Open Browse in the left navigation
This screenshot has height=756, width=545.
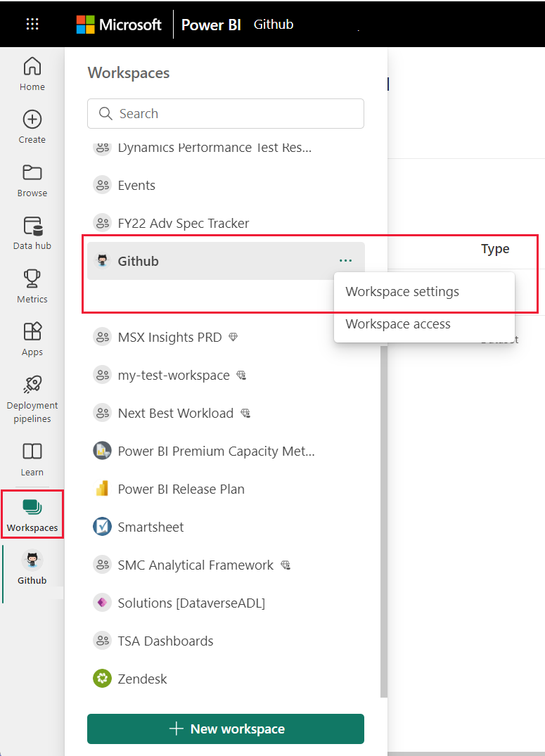point(32,180)
